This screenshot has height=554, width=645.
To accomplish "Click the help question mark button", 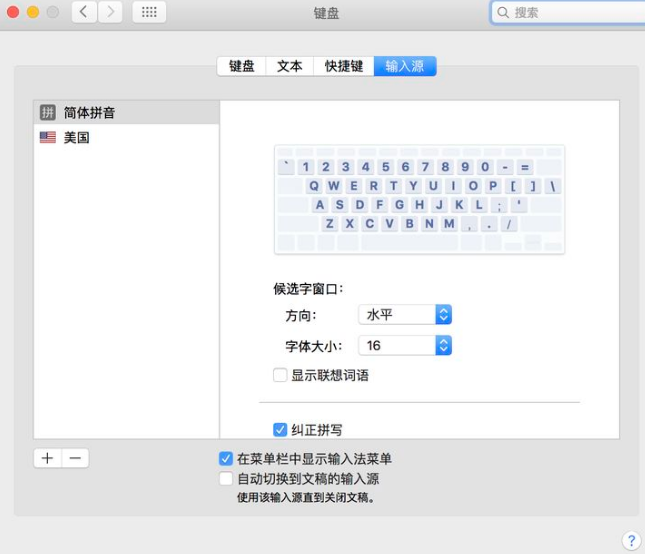I will pos(630,540).
